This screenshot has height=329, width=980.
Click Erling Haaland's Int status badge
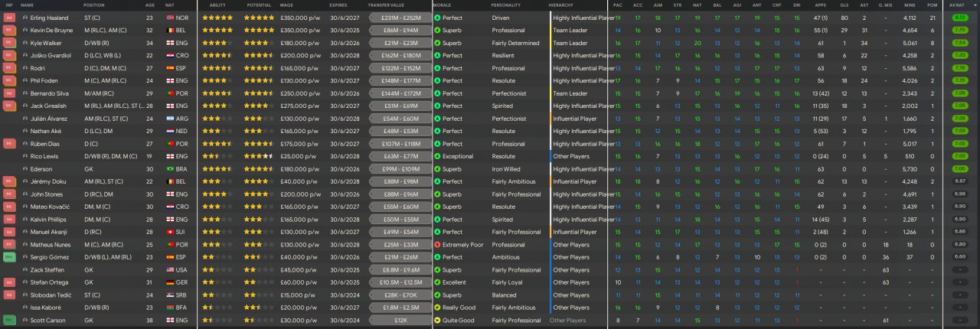click(x=9, y=18)
